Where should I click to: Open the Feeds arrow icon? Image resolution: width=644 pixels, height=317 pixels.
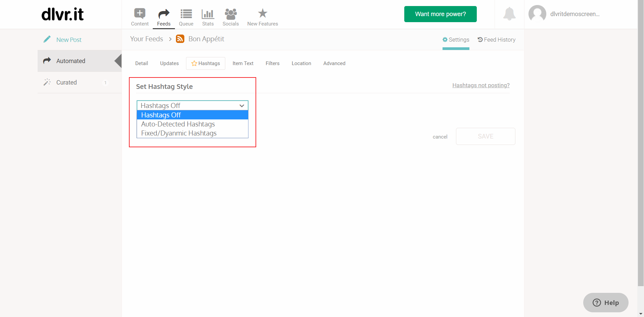(x=164, y=14)
